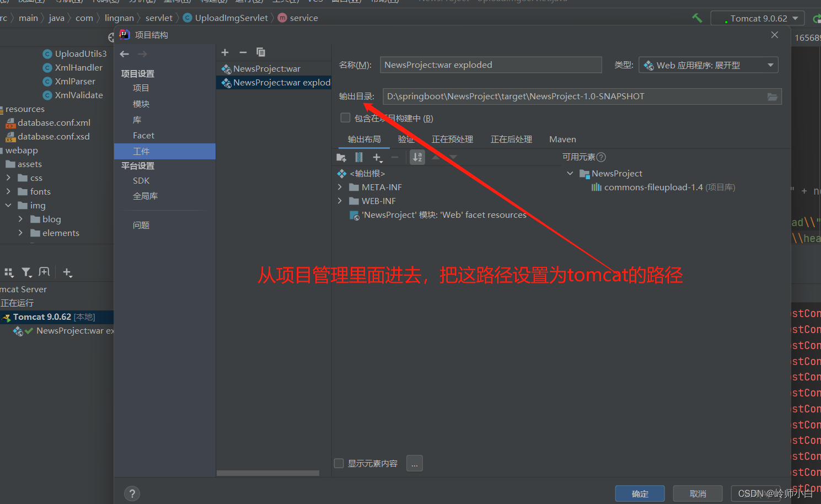Image resolution: width=821 pixels, height=504 pixels.
Task: Click the artifact name input field
Action: [491, 65]
